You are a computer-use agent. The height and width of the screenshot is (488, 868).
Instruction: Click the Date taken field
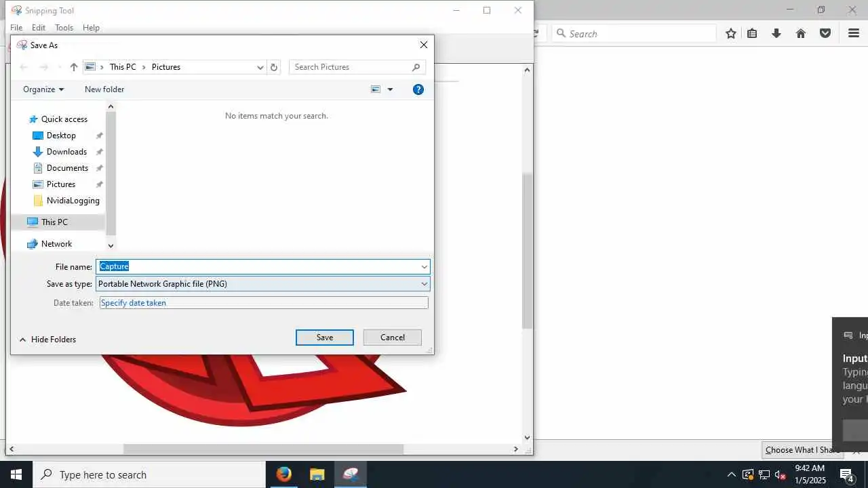pyautogui.click(x=264, y=303)
